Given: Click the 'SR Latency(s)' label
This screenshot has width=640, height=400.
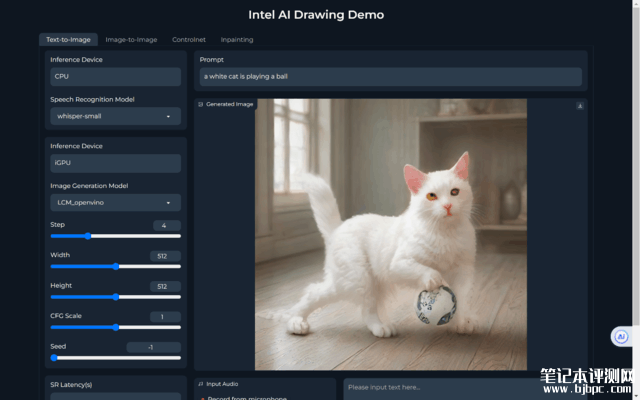Looking at the screenshot, I should point(71,385).
